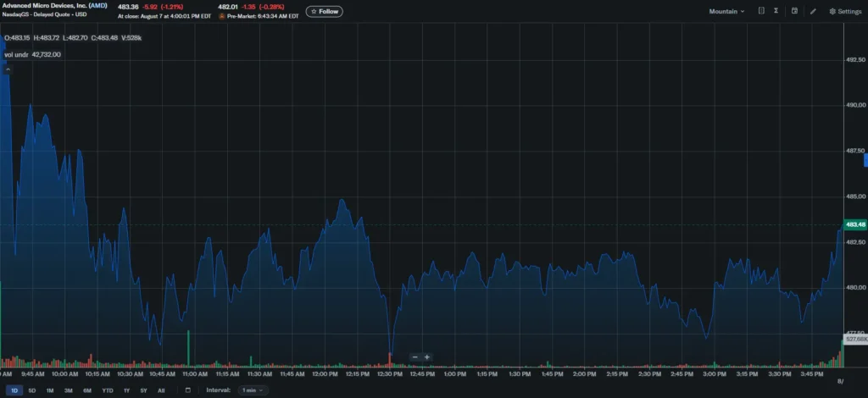Open chart Settings with the gear icon
This screenshot has height=398, width=868.
(x=845, y=11)
